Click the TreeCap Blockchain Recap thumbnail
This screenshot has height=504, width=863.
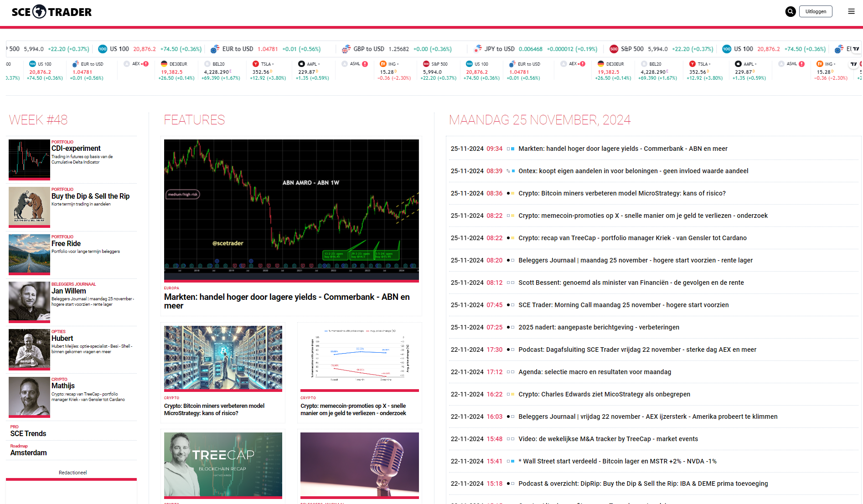coord(223,465)
